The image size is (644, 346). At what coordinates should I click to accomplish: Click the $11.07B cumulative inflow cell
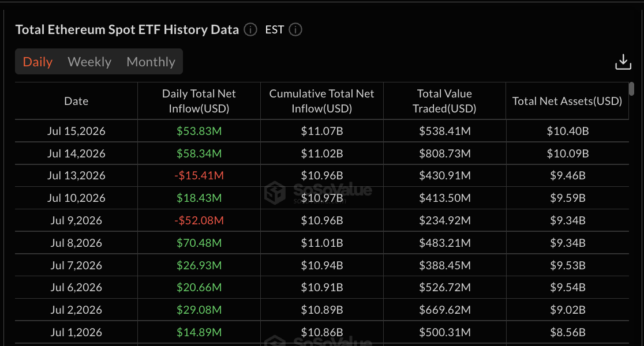pyautogui.click(x=322, y=131)
